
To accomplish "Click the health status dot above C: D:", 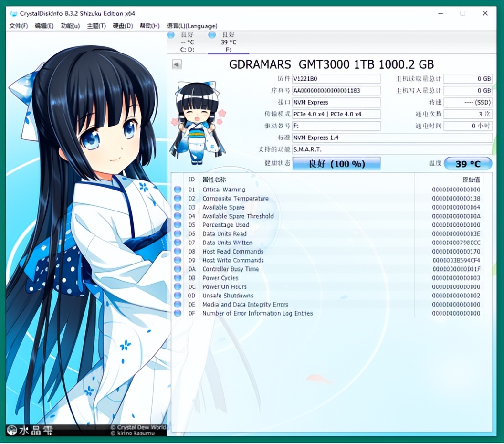I will tap(170, 34).
